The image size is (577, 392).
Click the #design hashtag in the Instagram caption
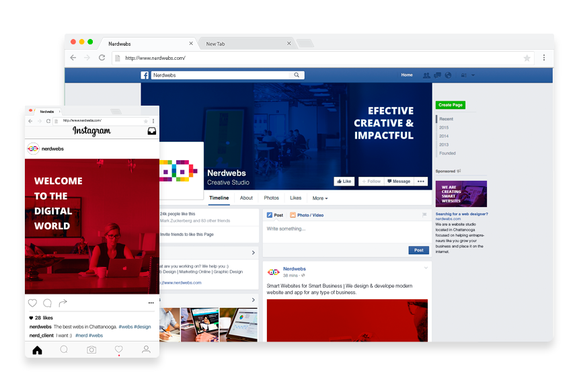tap(143, 327)
